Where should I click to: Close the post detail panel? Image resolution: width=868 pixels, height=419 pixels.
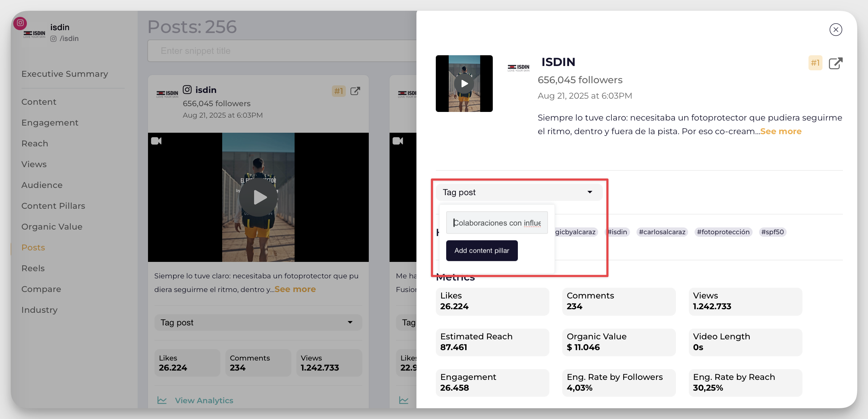point(836,30)
